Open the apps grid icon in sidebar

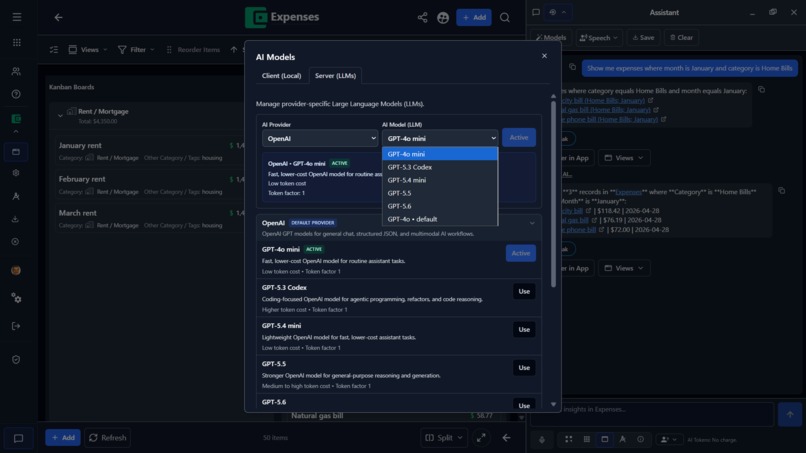(x=17, y=42)
